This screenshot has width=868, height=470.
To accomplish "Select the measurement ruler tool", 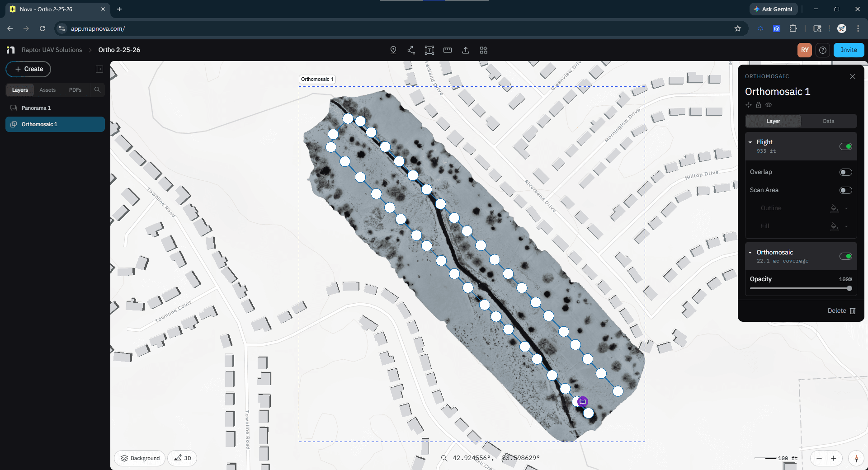I will [447, 50].
